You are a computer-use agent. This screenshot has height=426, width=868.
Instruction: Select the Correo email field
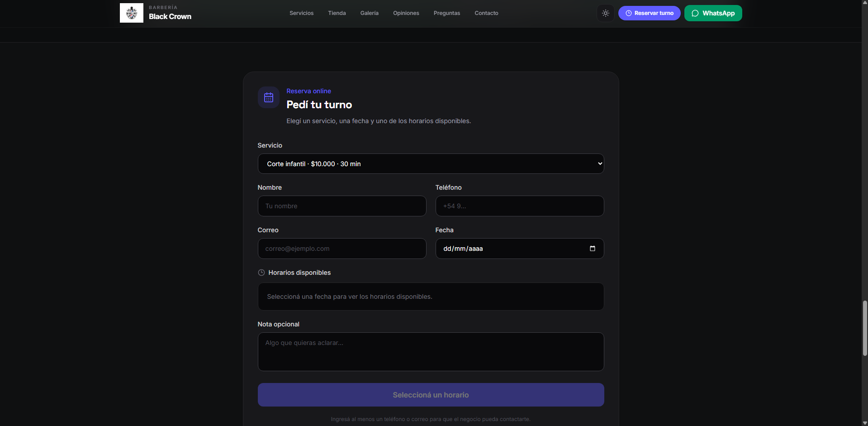(342, 249)
